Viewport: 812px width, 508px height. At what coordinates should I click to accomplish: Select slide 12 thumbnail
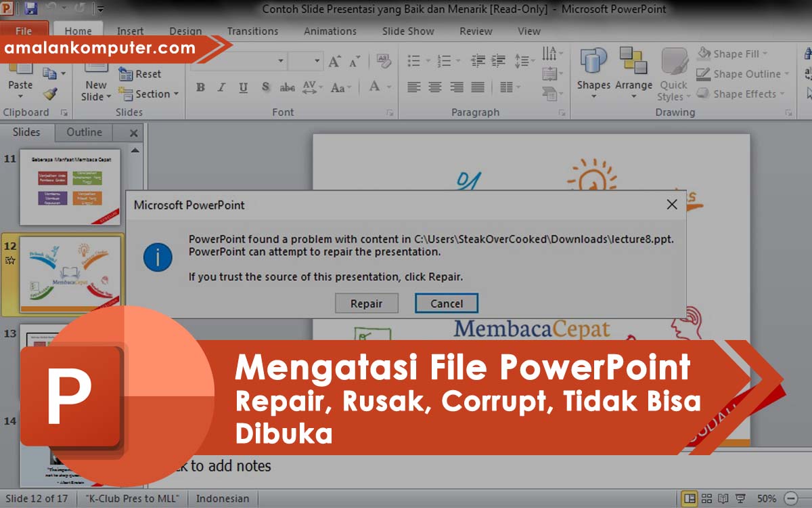71,275
